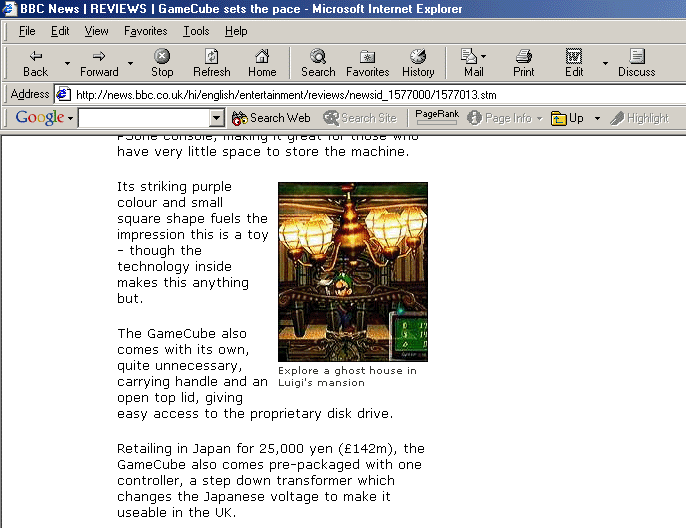686x528 pixels.
Task: Open the Favorites toolbar pane
Action: click(x=368, y=63)
